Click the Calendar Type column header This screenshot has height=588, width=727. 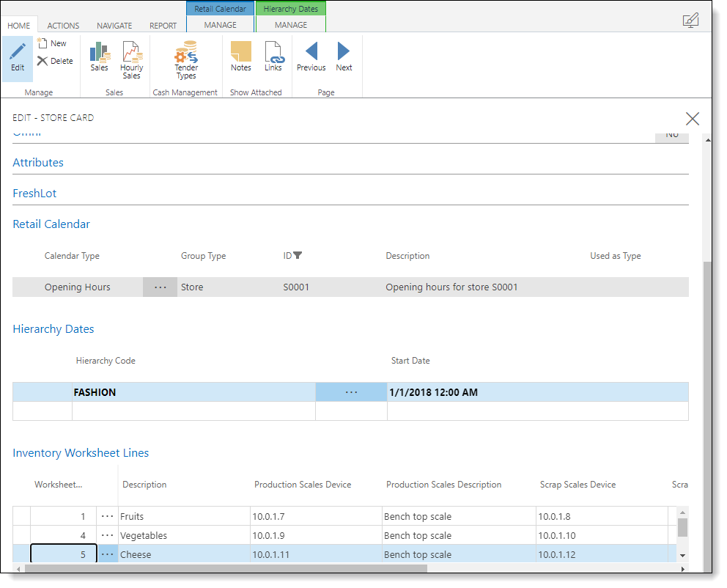(72, 256)
